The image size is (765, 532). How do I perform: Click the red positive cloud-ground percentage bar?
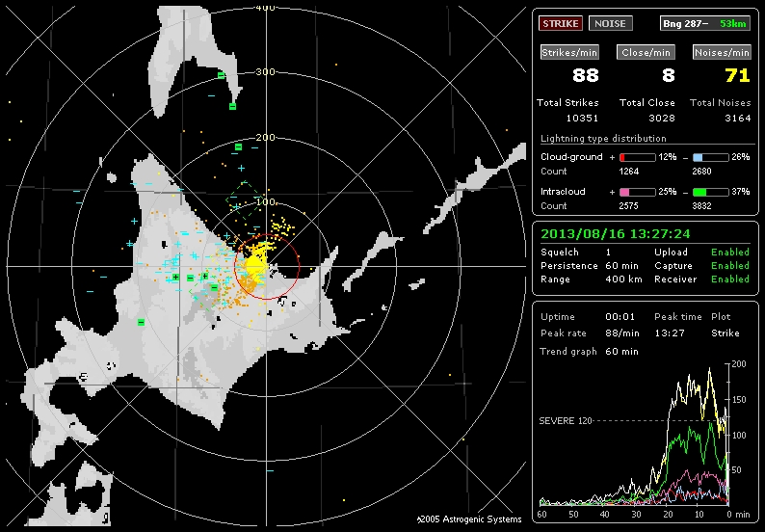[636, 156]
